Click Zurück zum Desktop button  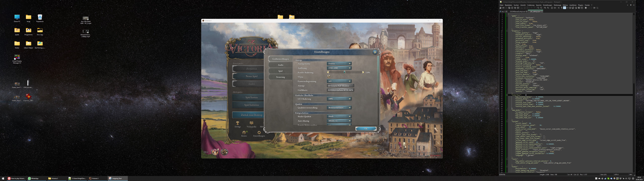(x=248, y=115)
